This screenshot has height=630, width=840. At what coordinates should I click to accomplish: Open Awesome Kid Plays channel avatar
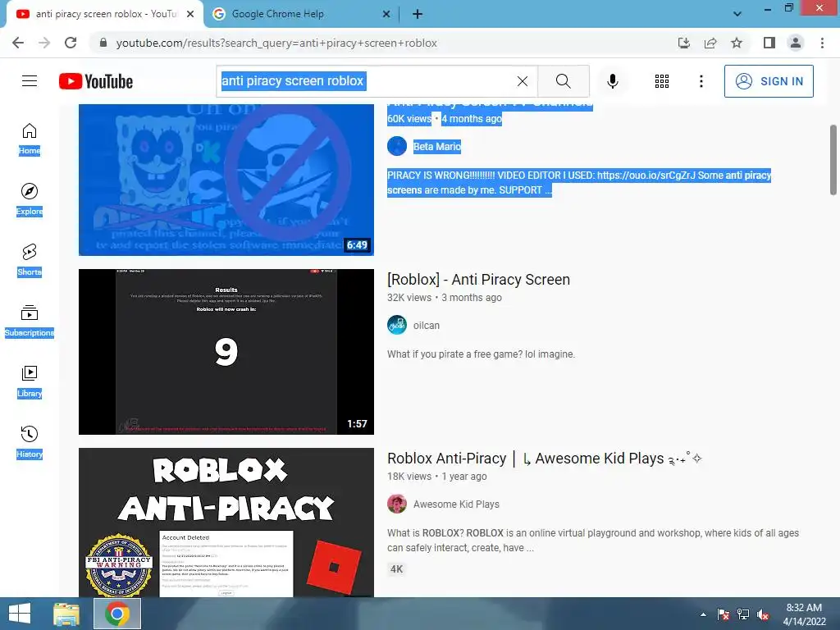point(397,504)
